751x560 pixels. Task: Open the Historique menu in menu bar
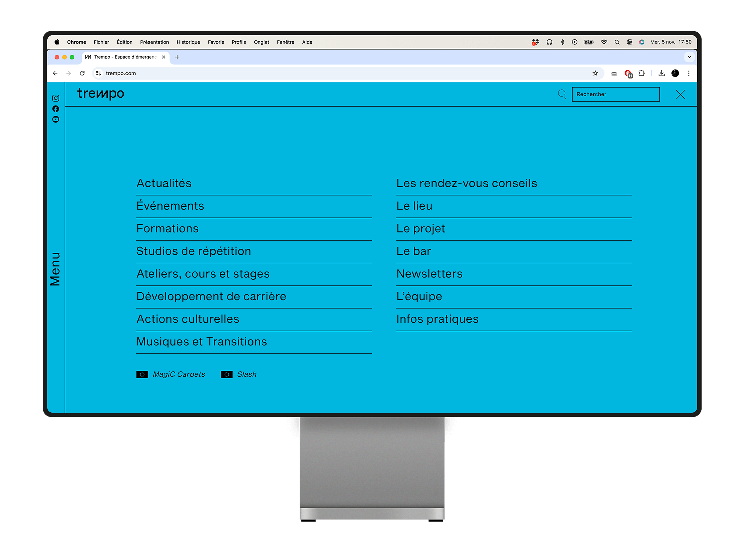(188, 42)
